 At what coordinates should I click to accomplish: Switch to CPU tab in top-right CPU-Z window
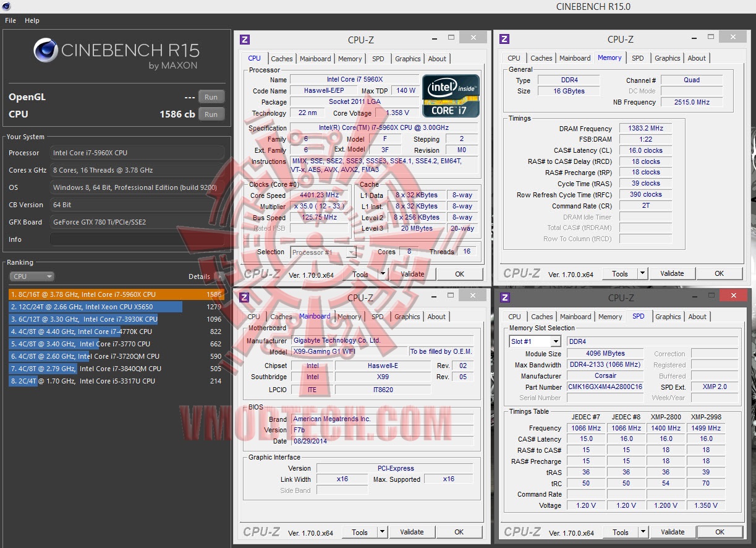pos(514,58)
